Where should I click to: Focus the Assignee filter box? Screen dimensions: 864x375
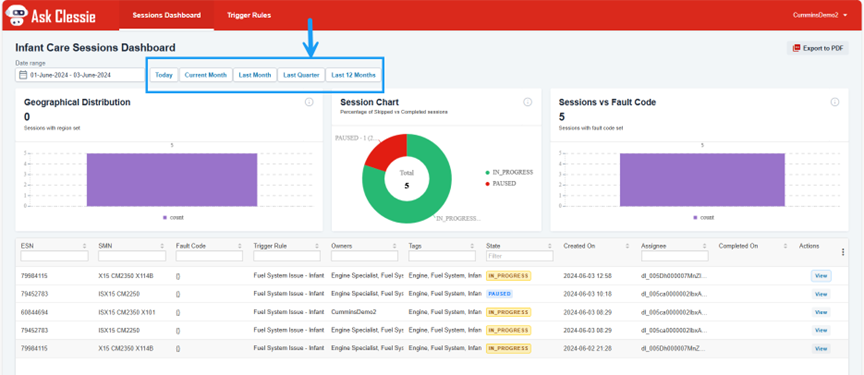[675, 256]
